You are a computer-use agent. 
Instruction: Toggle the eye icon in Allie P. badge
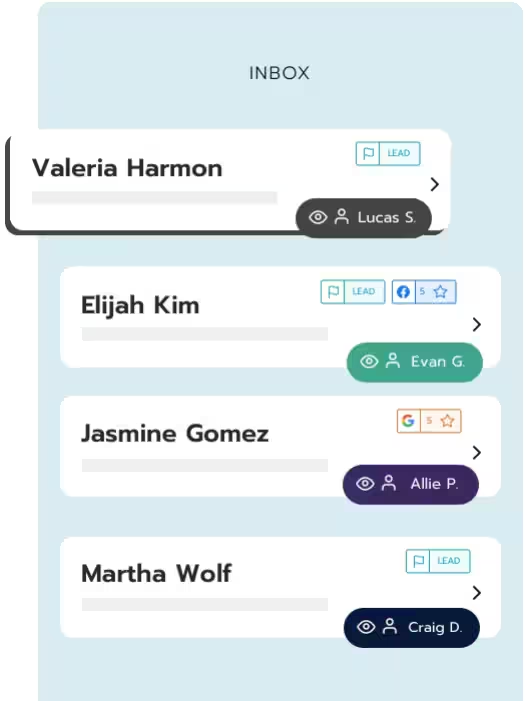[x=365, y=483]
